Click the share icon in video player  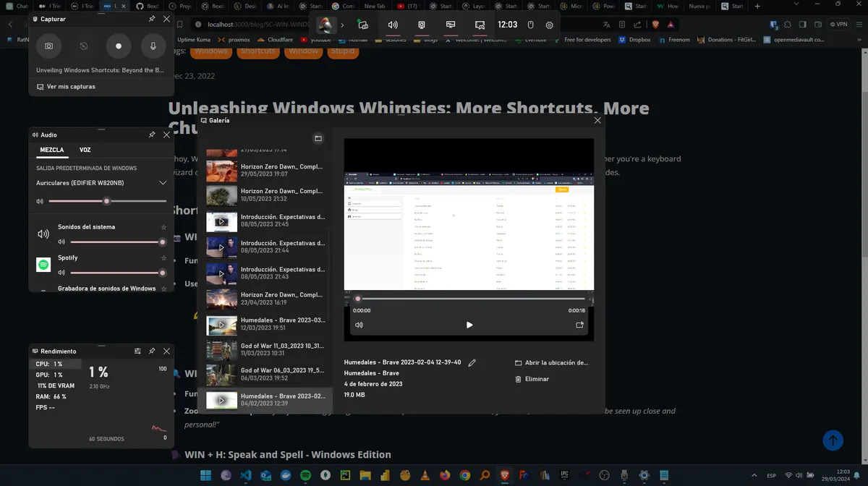click(579, 325)
